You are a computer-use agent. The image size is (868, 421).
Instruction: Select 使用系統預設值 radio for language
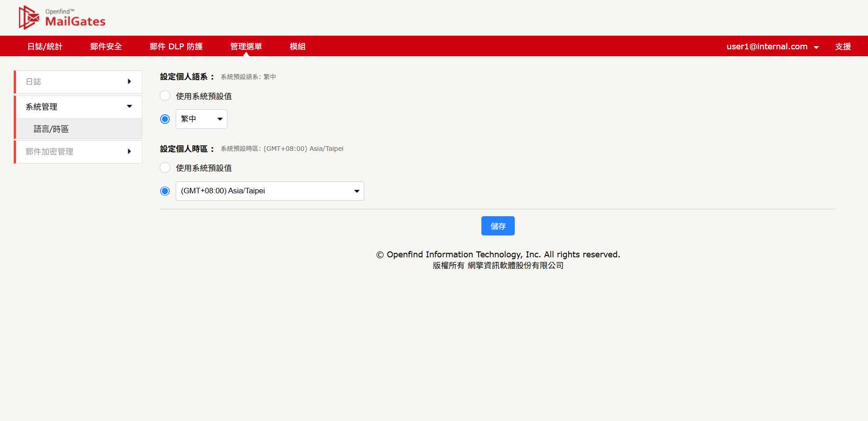tap(165, 96)
